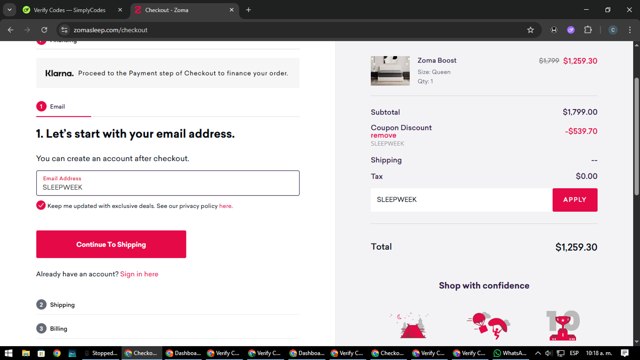The image size is (640, 360).
Task: Click the 10-year trophy warranty icon
Action: [x=563, y=325]
